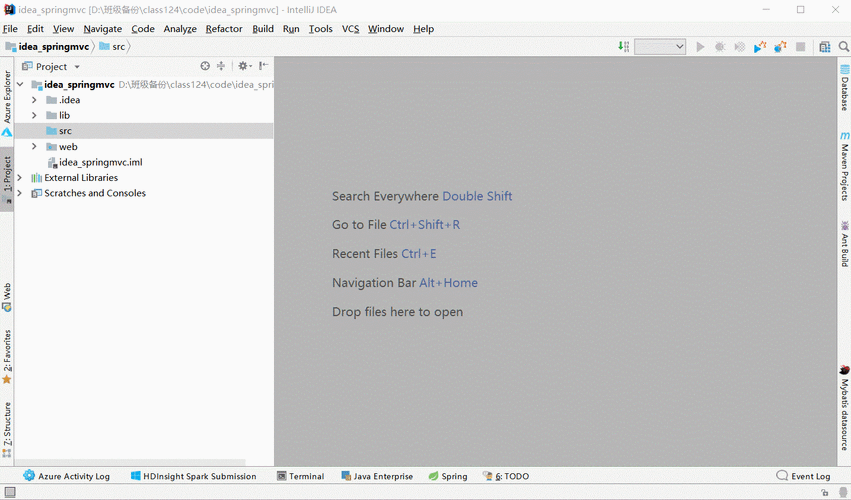Open Project Structure from toolbar icon
The image size is (851, 500).
point(824,47)
